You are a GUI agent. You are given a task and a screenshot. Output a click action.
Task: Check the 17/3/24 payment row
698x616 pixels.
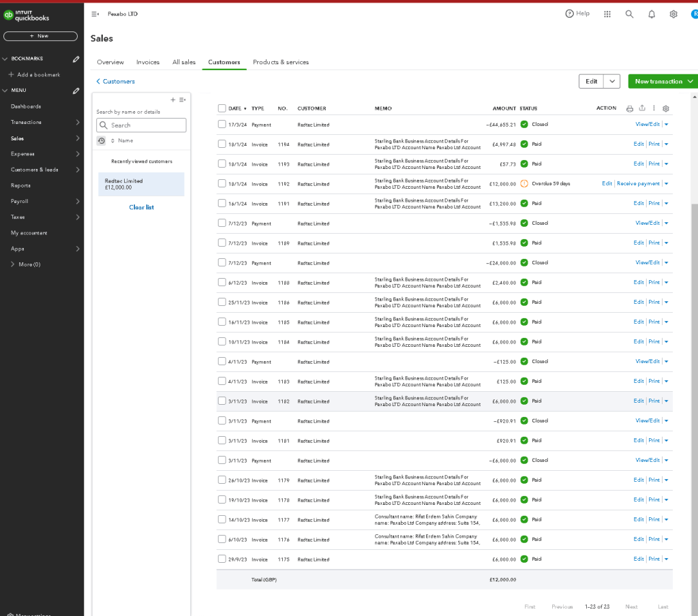[x=222, y=124]
